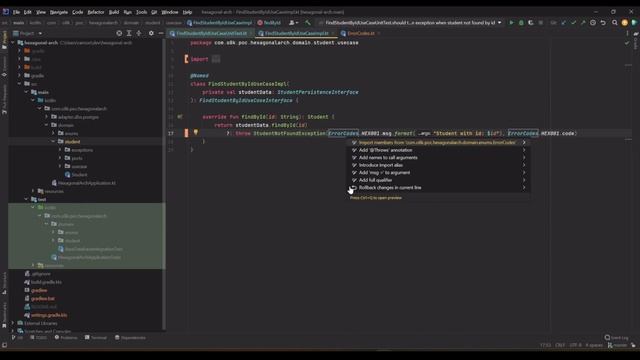Open Search Everywhere magnifier
This screenshot has height=360, width=640.
tap(615, 23)
